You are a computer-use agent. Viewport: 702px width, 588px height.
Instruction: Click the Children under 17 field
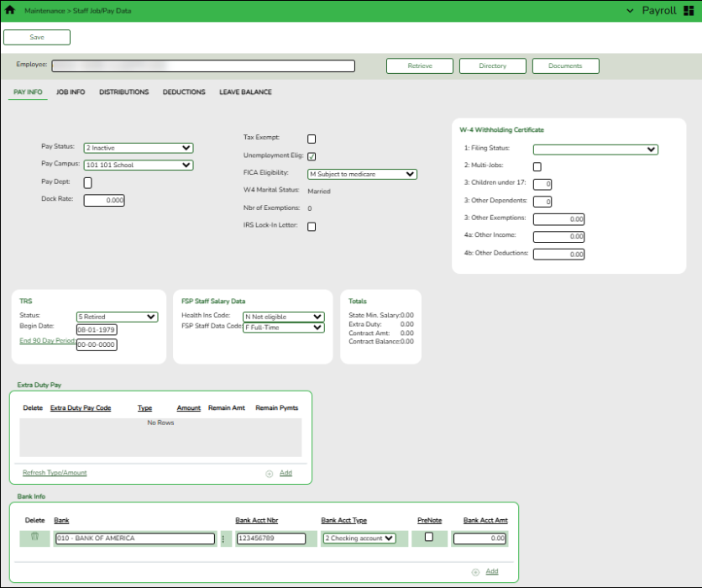[542, 184]
